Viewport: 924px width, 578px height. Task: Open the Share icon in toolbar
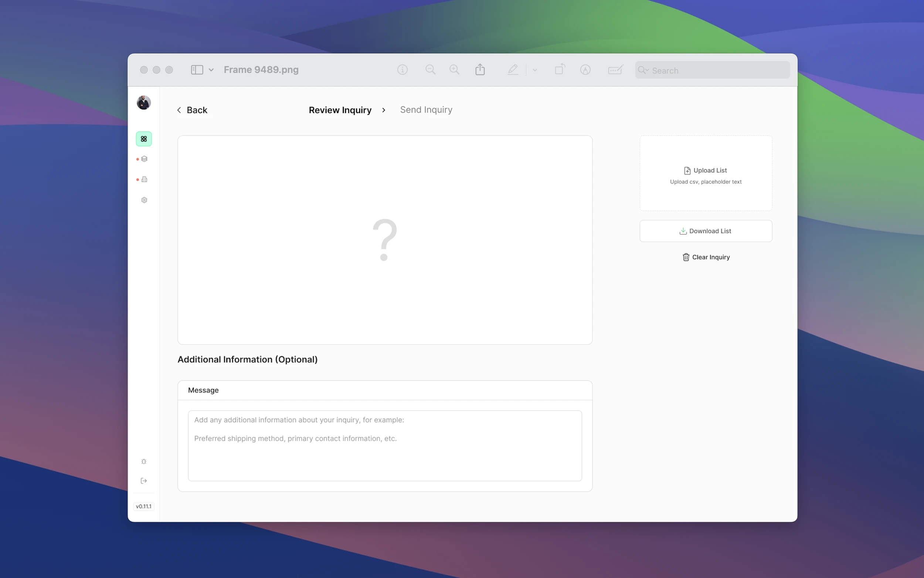[480, 70]
